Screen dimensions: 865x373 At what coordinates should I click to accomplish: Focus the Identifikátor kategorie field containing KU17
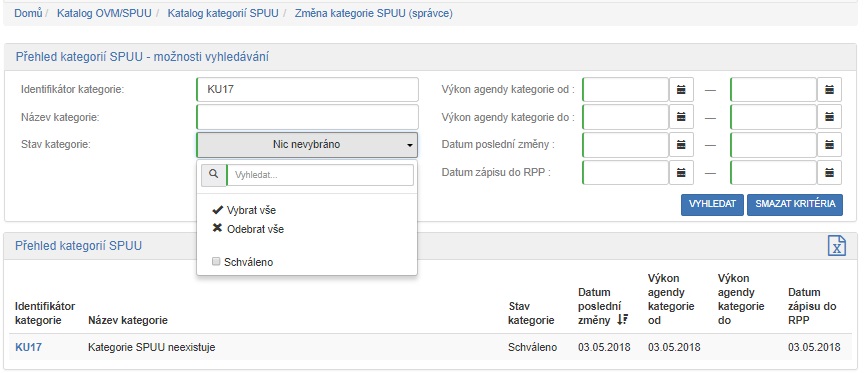click(x=307, y=89)
